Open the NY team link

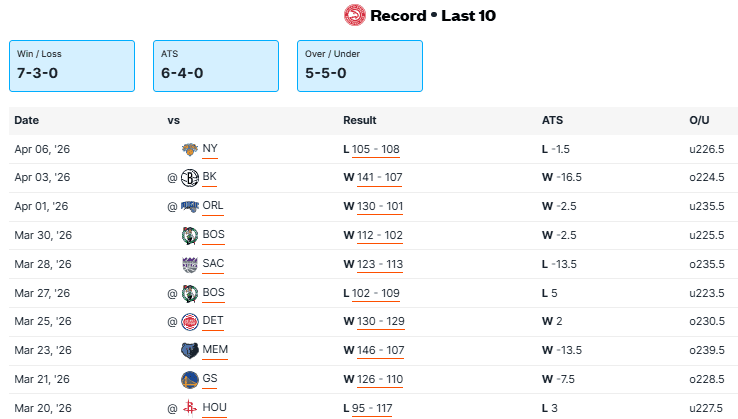tap(210, 149)
